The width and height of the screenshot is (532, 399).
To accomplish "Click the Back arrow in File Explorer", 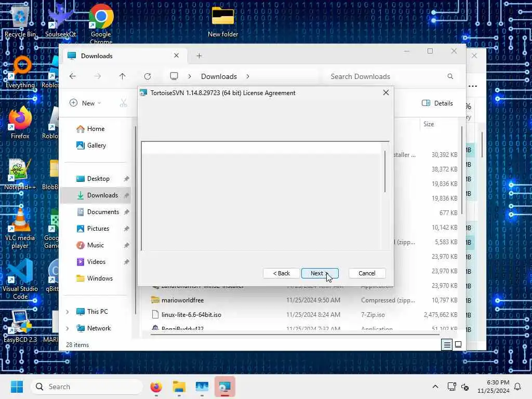I will (x=73, y=76).
